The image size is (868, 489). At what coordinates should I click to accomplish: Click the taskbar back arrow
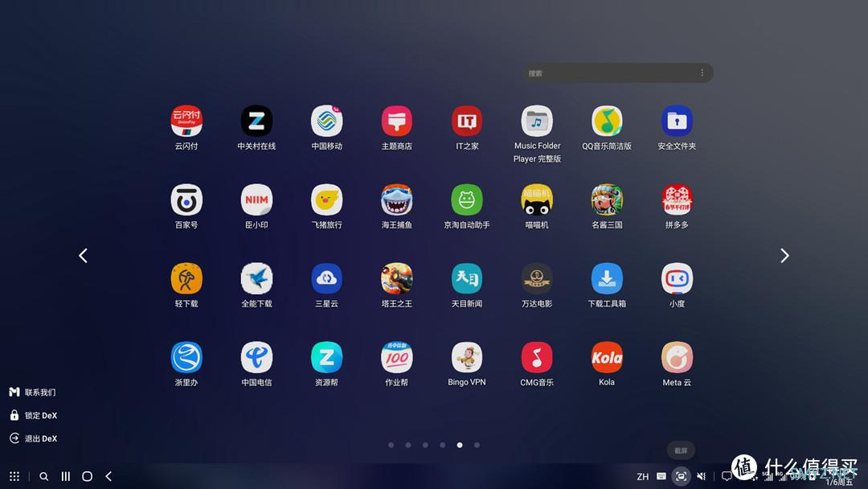pyautogui.click(x=108, y=476)
